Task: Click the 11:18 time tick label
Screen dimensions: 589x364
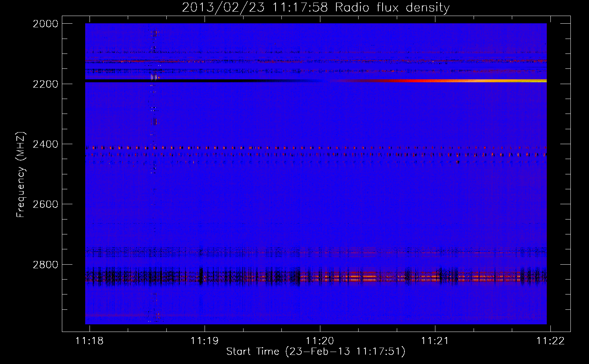Action: 90,341
